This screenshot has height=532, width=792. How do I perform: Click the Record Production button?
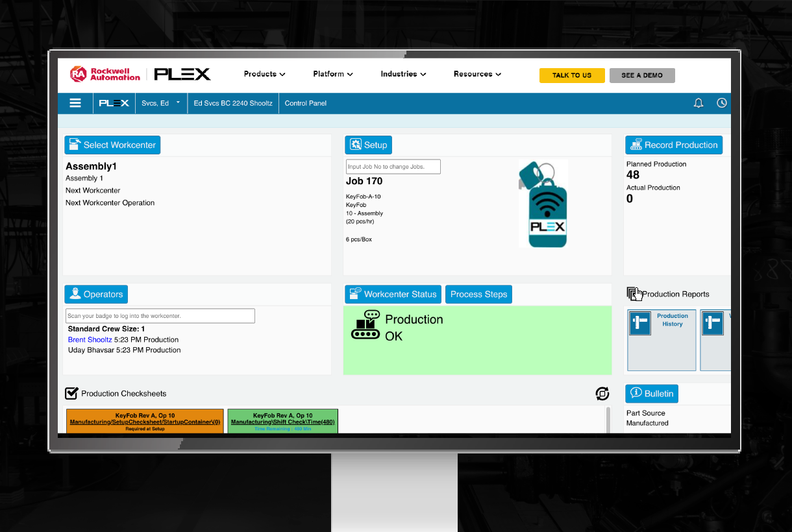674,145
